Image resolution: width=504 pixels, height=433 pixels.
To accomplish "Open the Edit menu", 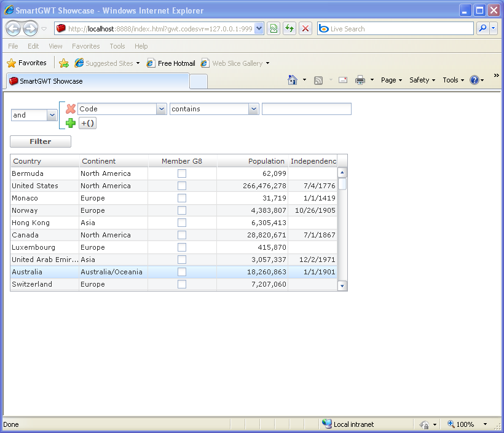I will tap(33, 46).
